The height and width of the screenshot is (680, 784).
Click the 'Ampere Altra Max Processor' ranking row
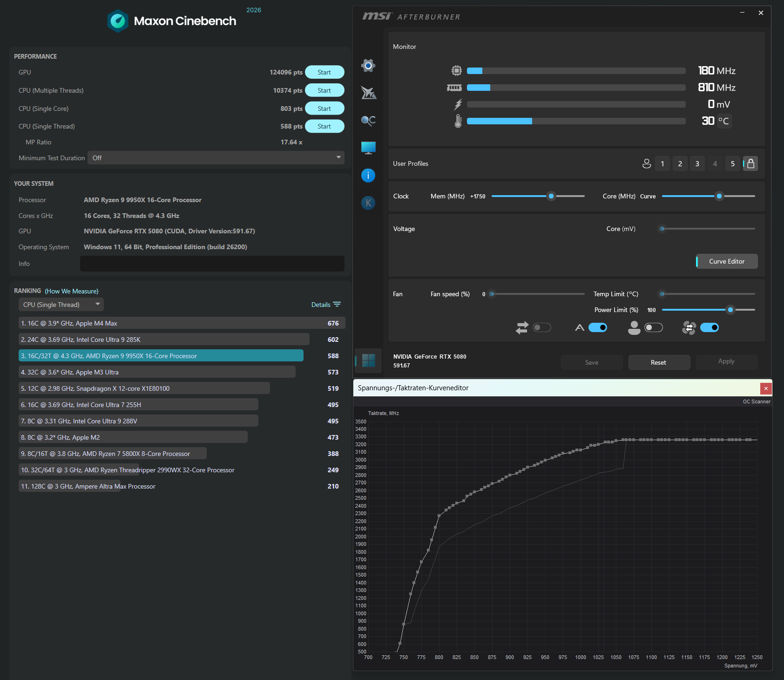click(182, 486)
